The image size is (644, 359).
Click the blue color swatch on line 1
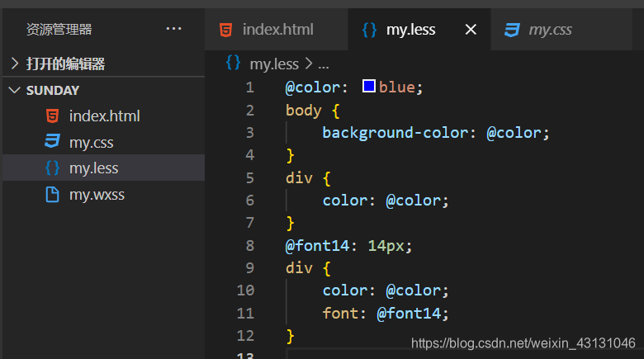(x=369, y=86)
